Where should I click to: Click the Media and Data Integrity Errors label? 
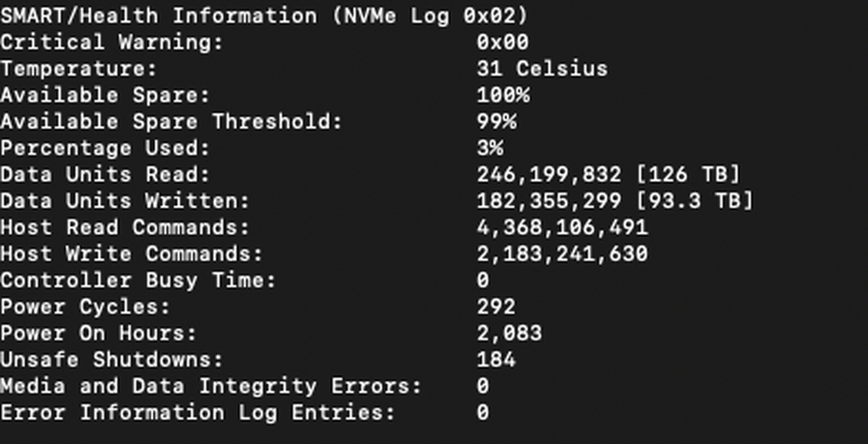211,386
